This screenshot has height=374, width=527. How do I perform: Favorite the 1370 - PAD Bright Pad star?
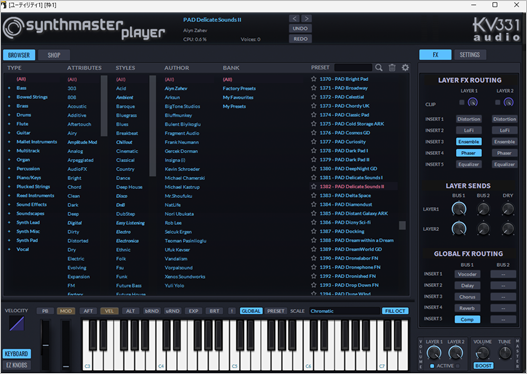314,79
